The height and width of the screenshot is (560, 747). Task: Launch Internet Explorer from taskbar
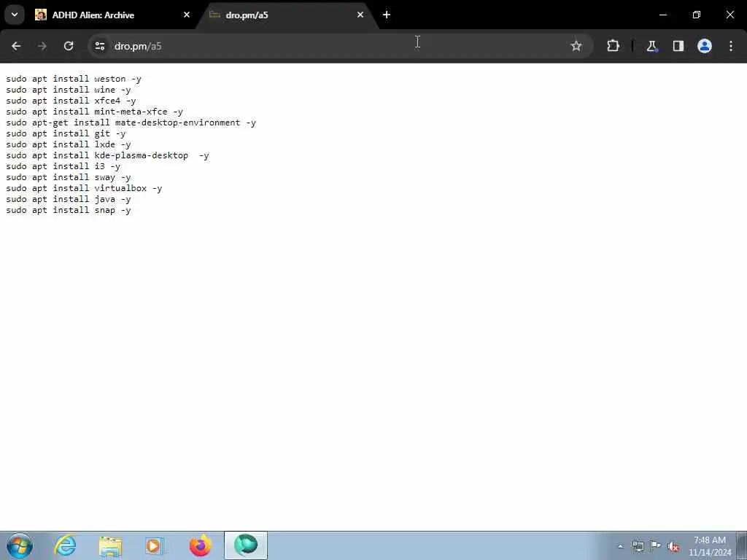65,545
